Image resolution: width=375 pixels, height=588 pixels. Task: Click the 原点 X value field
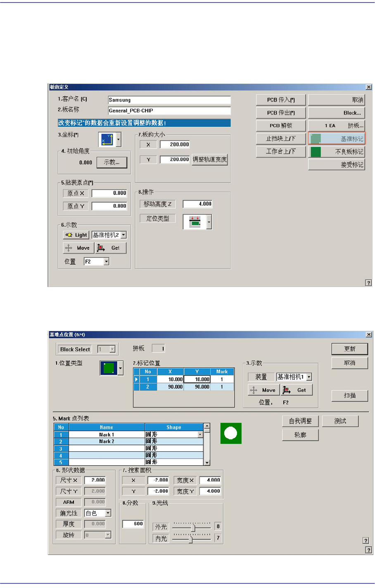(109, 193)
